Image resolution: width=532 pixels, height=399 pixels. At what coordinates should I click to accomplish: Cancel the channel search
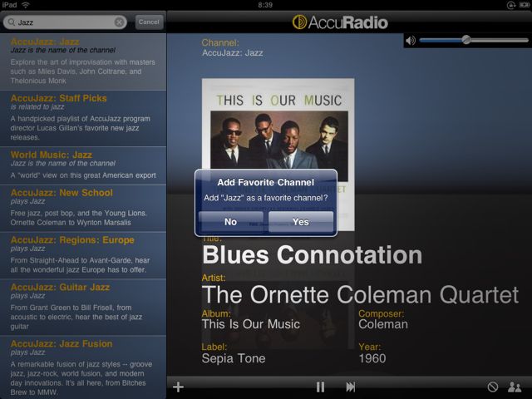[149, 22]
